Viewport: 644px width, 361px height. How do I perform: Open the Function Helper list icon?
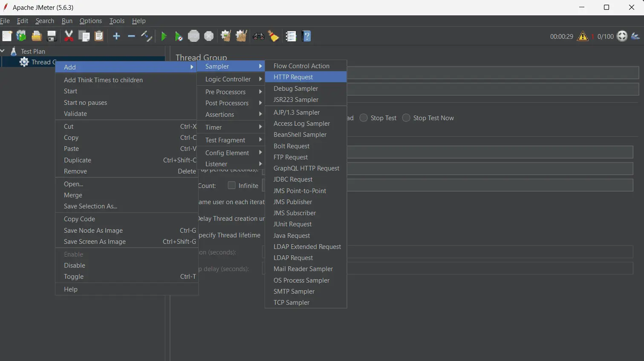tap(291, 36)
